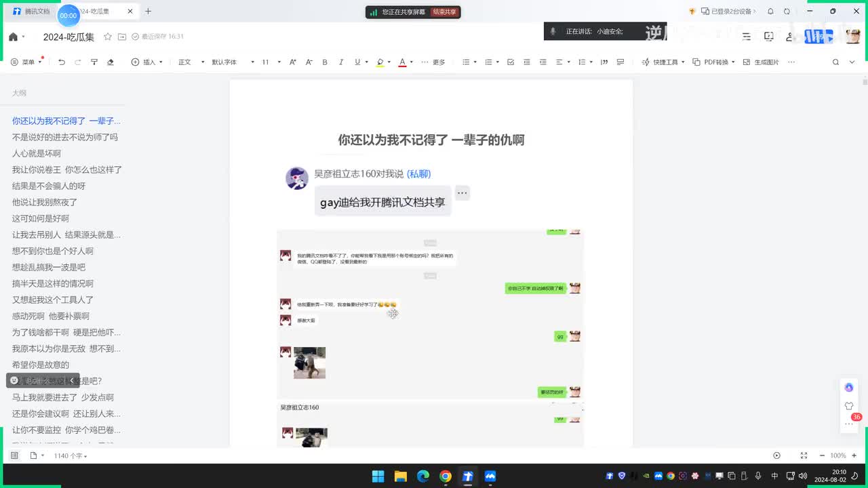Click the three-dots button beside chat bubble
Image resolution: width=868 pixels, height=488 pixels.
tap(462, 193)
